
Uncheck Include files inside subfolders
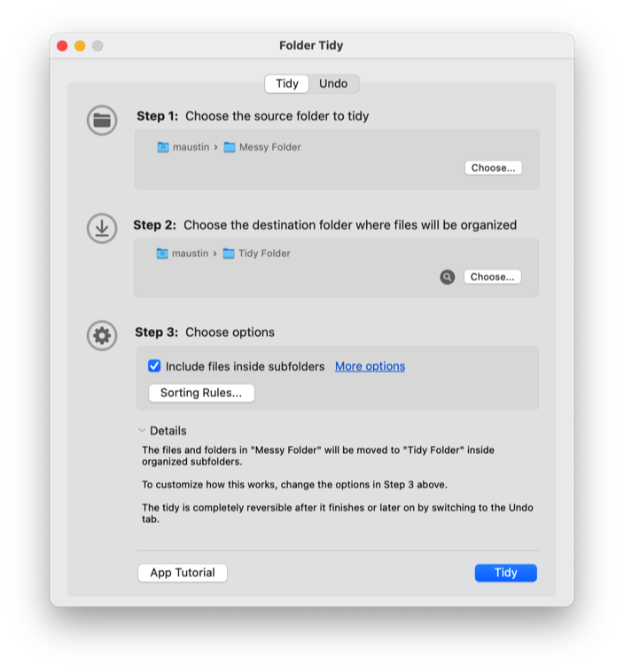[x=154, y=366]
